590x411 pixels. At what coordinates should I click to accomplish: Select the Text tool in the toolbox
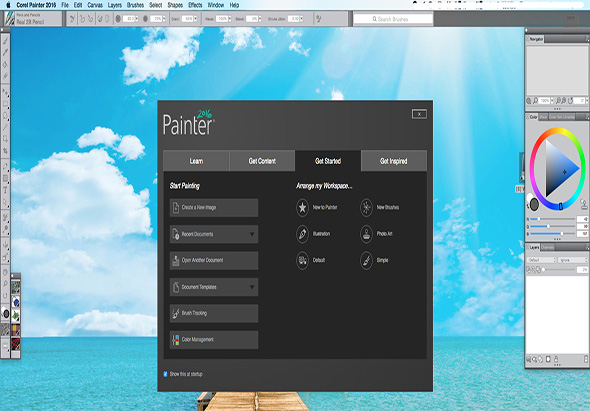pyautogui.click(x=6, y=191)
